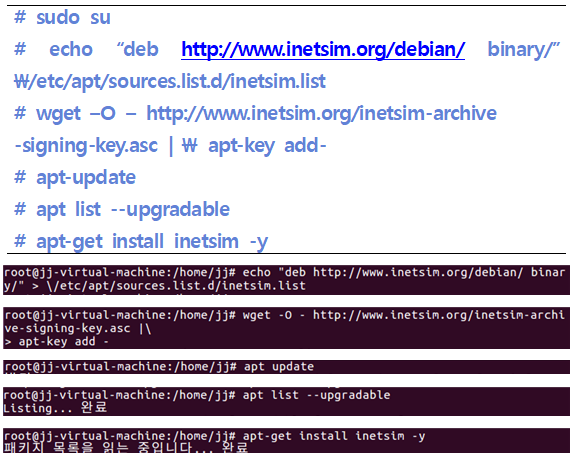This screenshot has width=575, height=461.
Task: Select the '# apt list --upgradable' document line
Action: click(x=122, y=210)
